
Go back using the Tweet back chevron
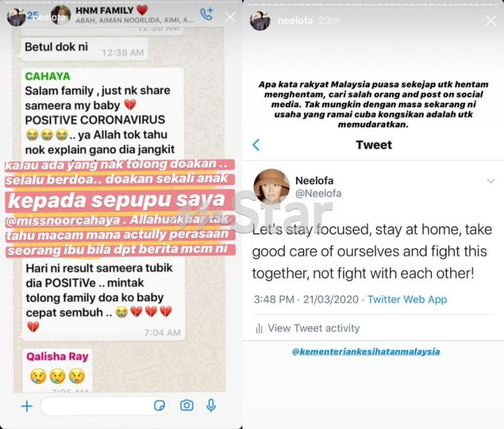point(256,145)
